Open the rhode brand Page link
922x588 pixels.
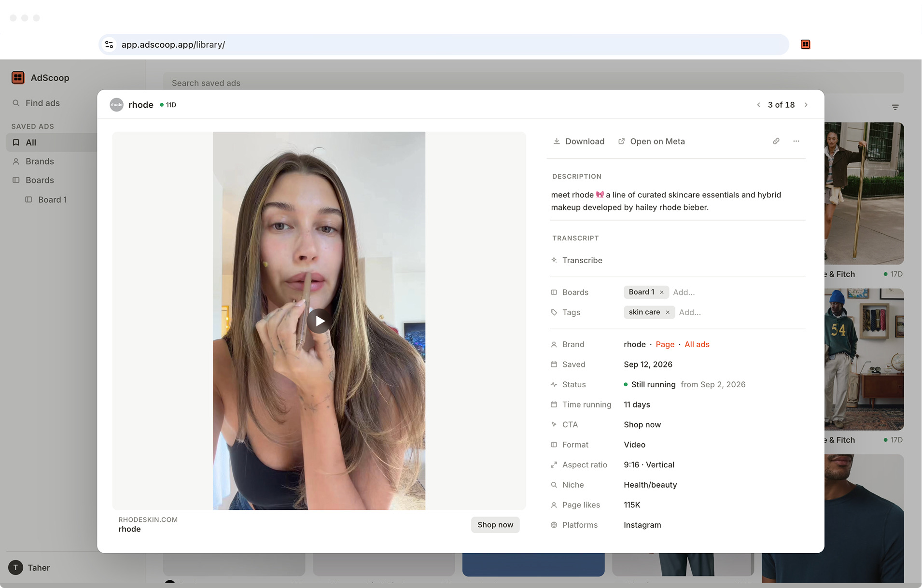tap(665, 344)
